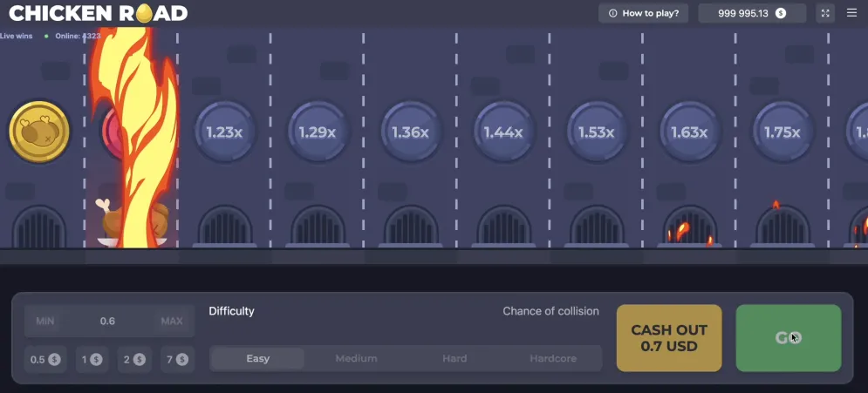Viewport: 868px width, 393px height.
Task: Set bet to MIN
Action: pos(44,322)
